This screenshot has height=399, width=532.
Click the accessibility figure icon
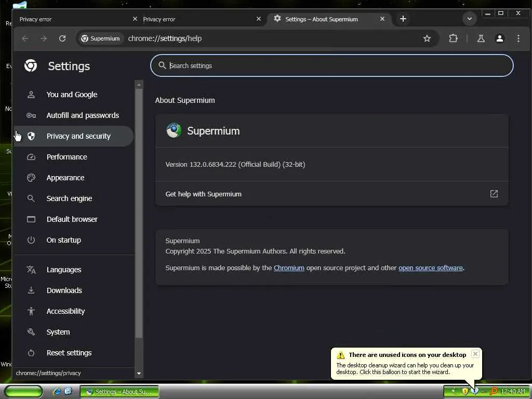(31, 311)
